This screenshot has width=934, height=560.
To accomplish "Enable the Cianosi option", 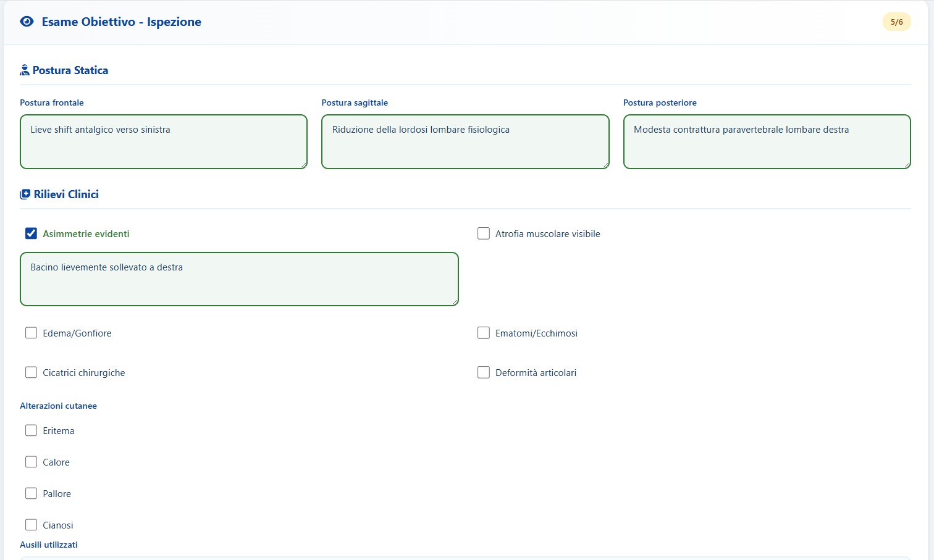I will (31, 525).
